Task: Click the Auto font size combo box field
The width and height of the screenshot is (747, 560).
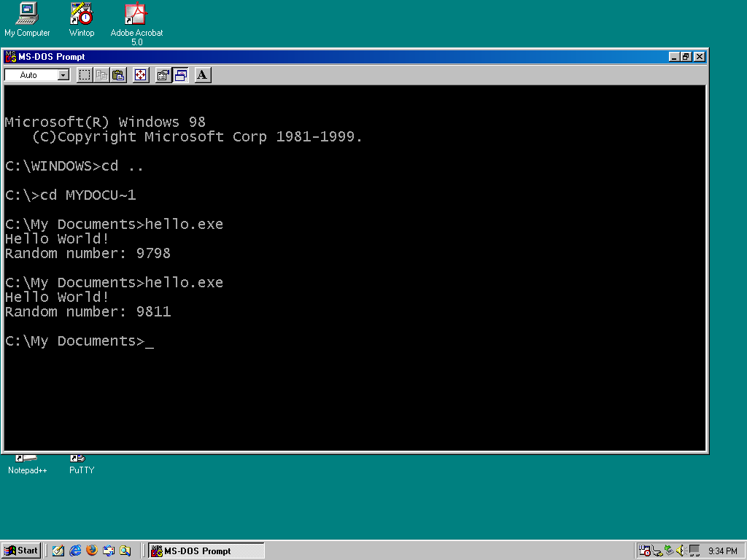Action: click(x=36, y=75)
